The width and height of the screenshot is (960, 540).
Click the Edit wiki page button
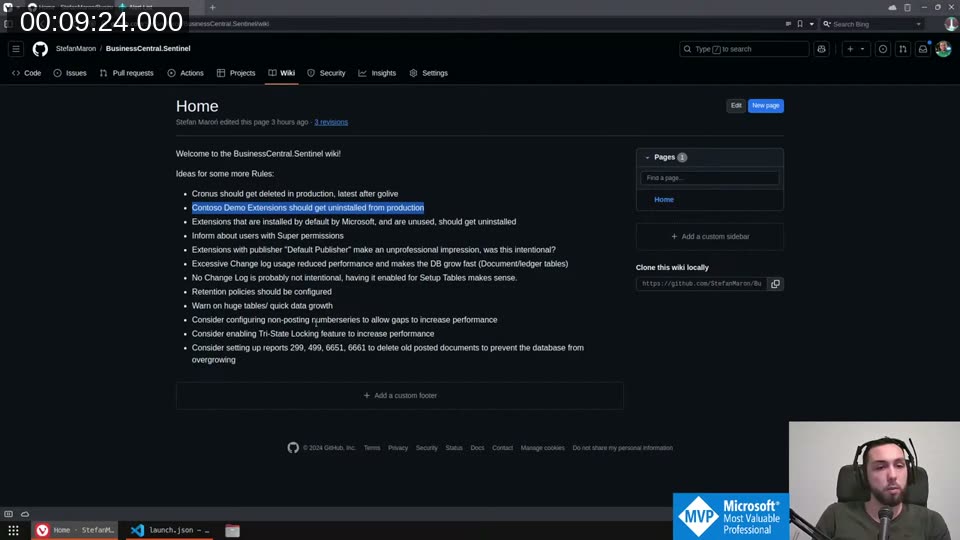(x=736, y=106)
